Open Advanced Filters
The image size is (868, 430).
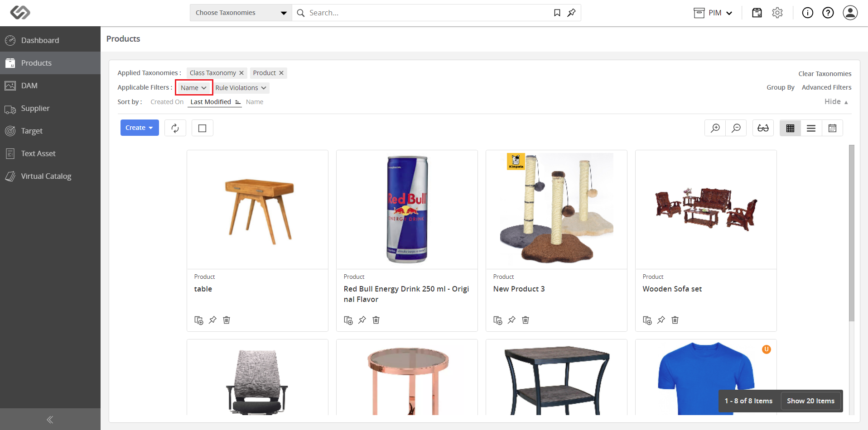tap(827, 87)
